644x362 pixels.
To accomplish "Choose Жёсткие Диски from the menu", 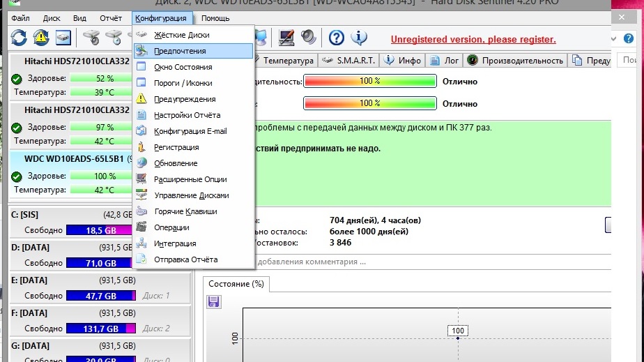I will (x=193, y=35).
